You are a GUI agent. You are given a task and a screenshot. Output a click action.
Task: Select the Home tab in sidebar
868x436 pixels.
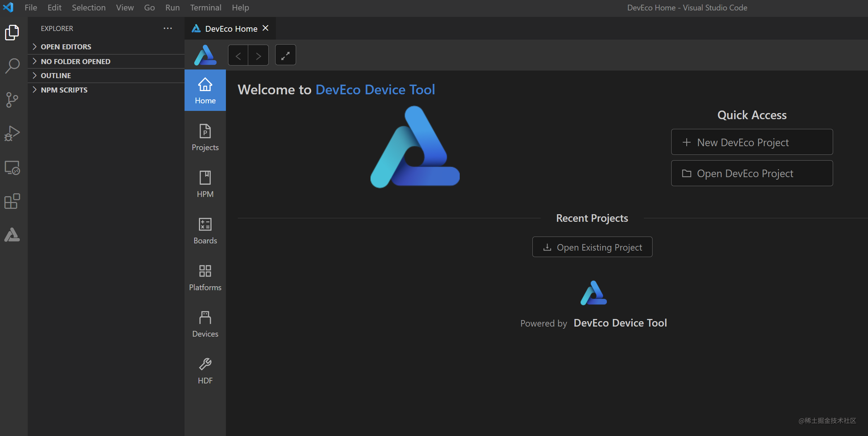click(x=205, y=90)
